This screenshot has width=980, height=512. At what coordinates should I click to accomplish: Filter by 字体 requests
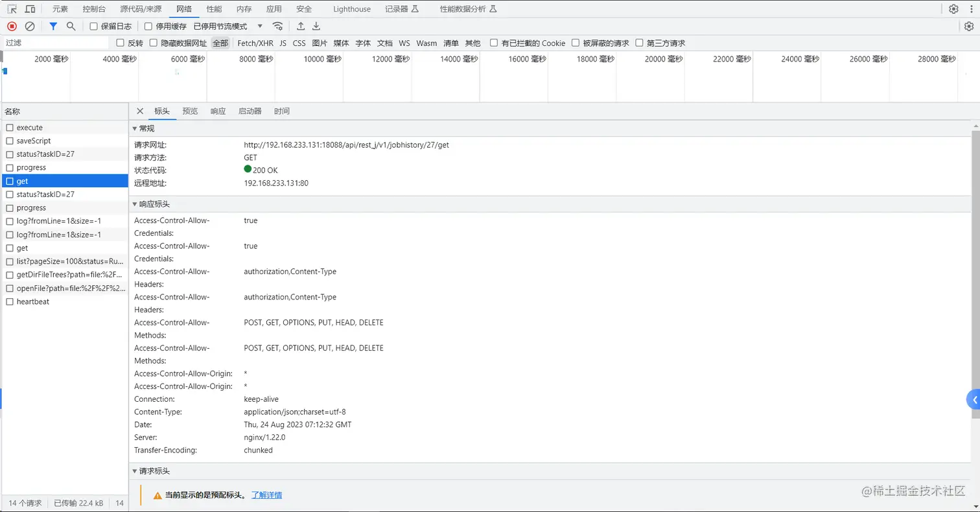(363, 43)
